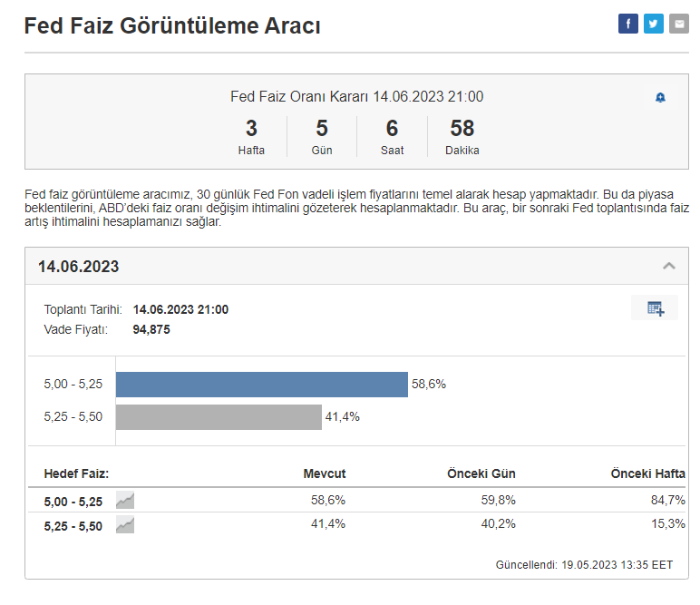Click the Vade Fiyatı value 94,875
Image resolution: width=700 pixels, height=605 pixels.
(151, 329)
